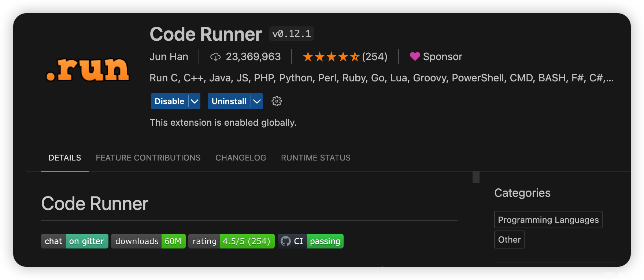Expand the Uninstall dropdown arrow

(257, 101)
